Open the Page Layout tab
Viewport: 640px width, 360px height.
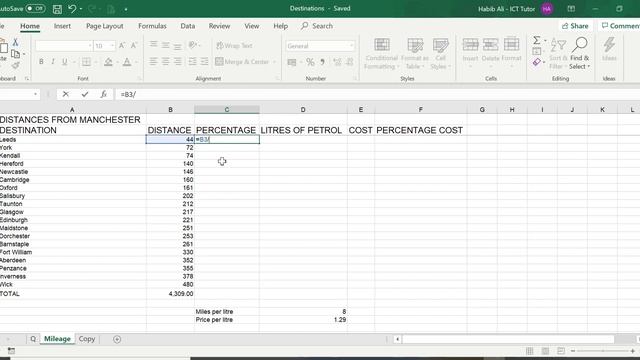pyautogui.click(x=104, y=26)
